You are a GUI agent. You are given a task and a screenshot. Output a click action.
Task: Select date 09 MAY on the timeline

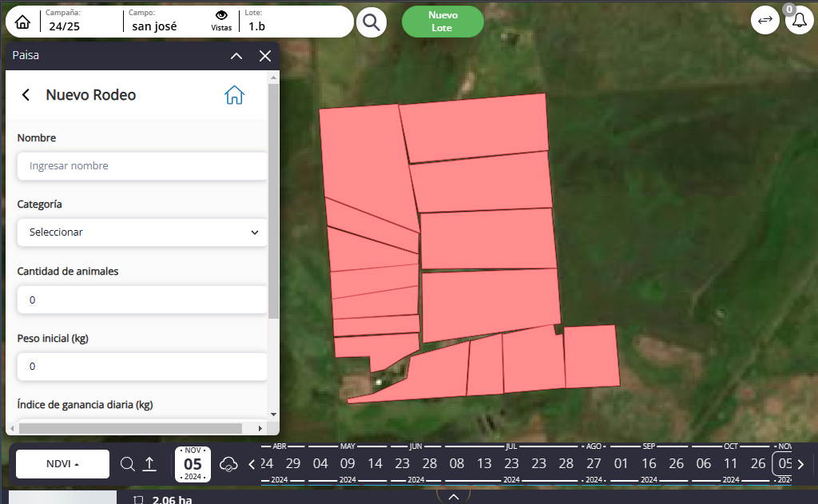tap(347, 463)
